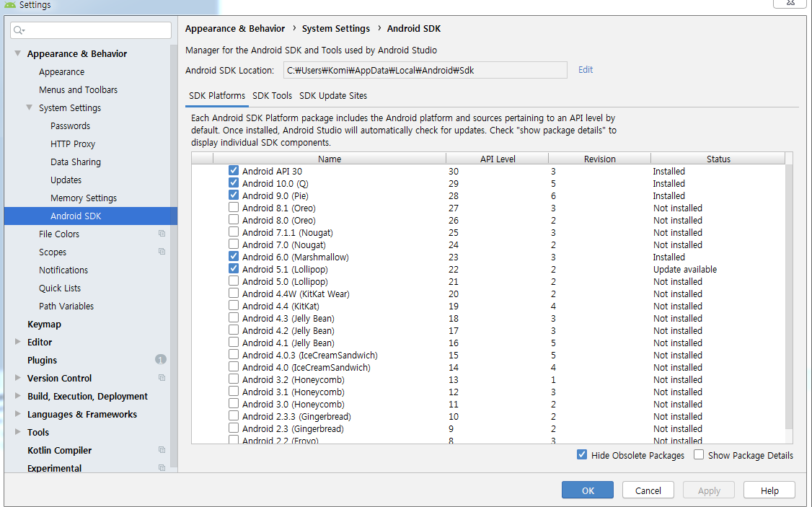Click the Android SDK Location path field
This screenshot has width=812, height=507.
tap(425, 70)
